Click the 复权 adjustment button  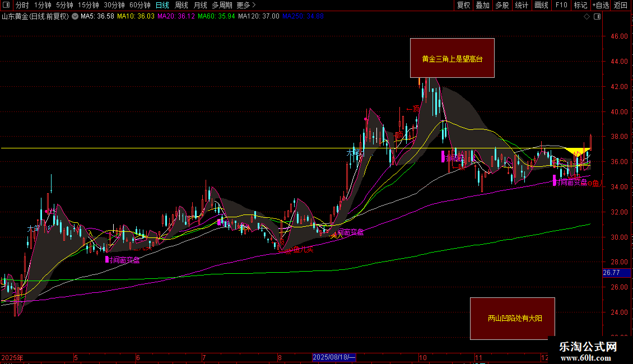tap(463, 5)
